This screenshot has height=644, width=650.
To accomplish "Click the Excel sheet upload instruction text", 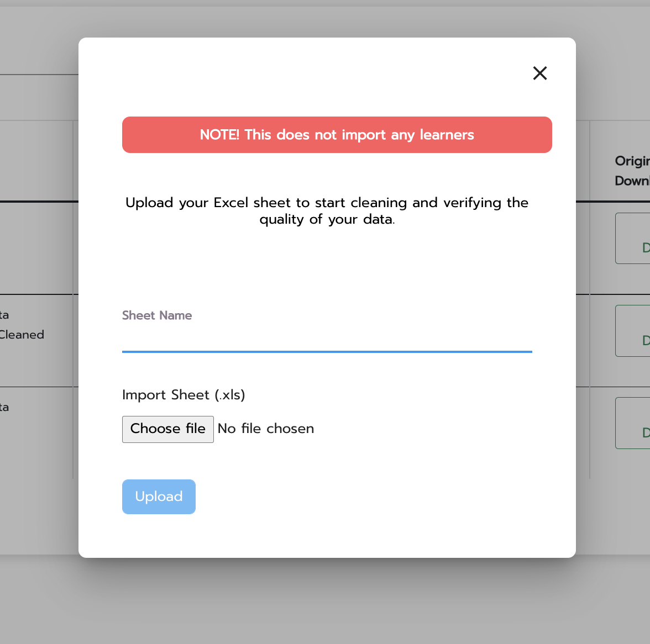I will 327,211.
